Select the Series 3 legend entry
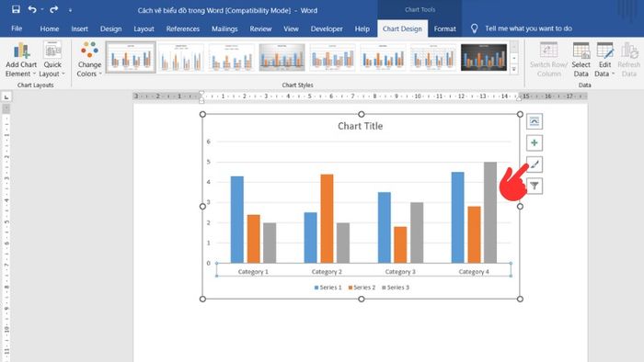 click(396, 288)
